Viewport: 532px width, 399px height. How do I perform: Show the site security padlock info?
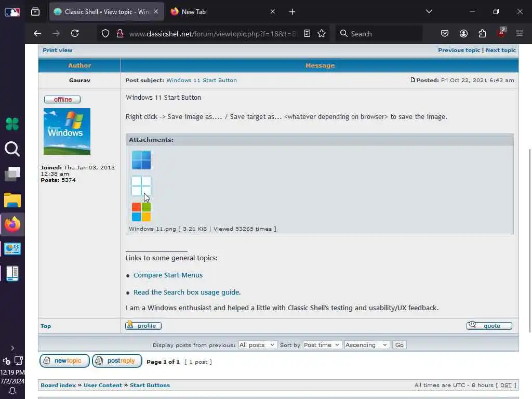[x=120, y=34]
